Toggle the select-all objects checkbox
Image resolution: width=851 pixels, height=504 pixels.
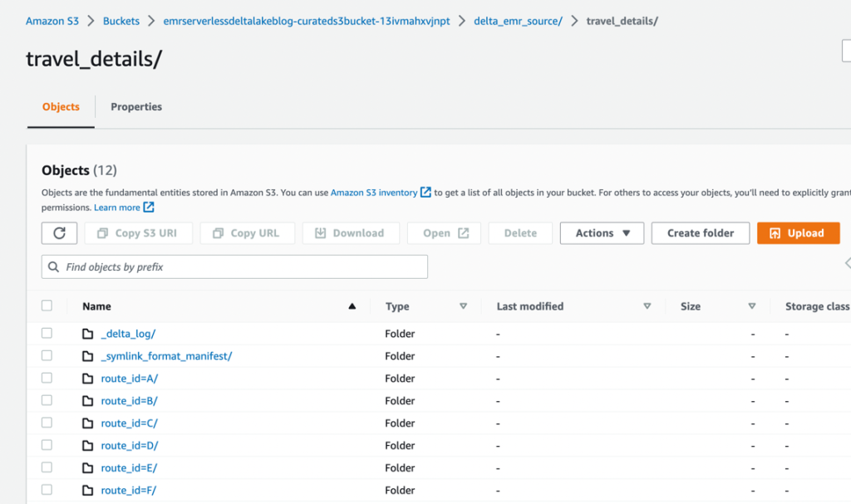pos(47,306)
